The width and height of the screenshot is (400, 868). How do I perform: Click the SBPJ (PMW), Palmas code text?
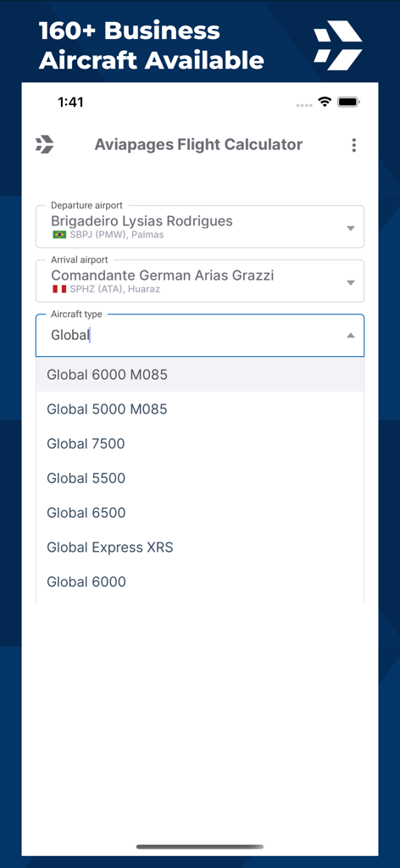[117, 235]
